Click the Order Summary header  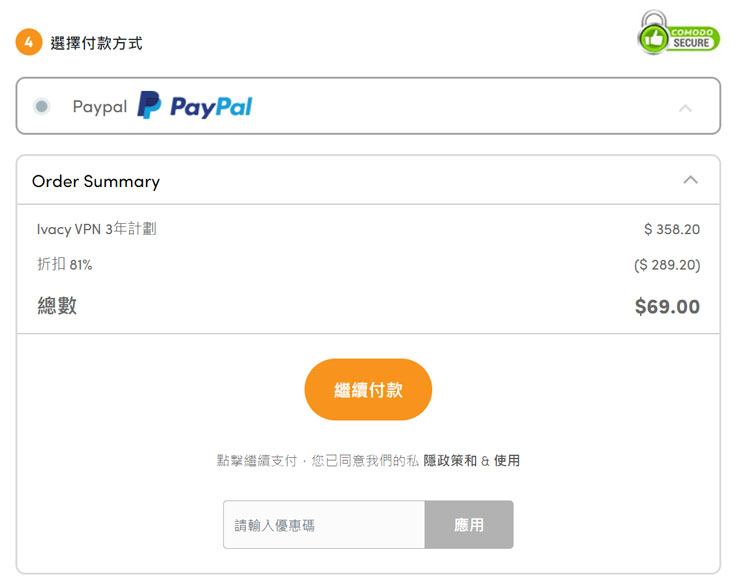tap(96, 181)
